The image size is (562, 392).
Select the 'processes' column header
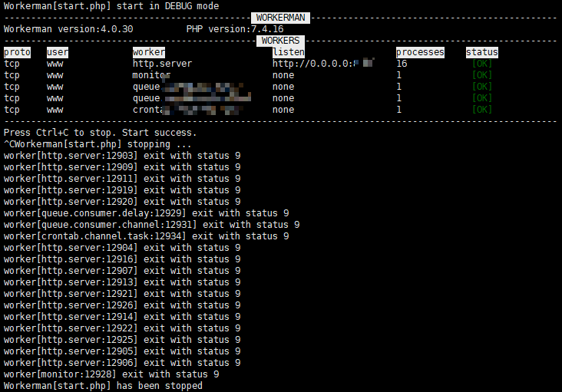click(x=420, y=52)
